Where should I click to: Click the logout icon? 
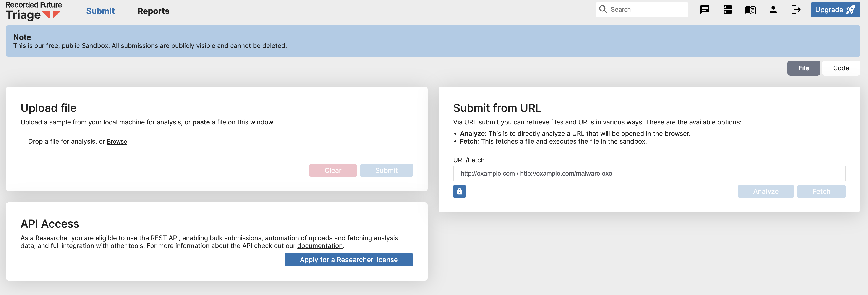click(x=796, y=10)
